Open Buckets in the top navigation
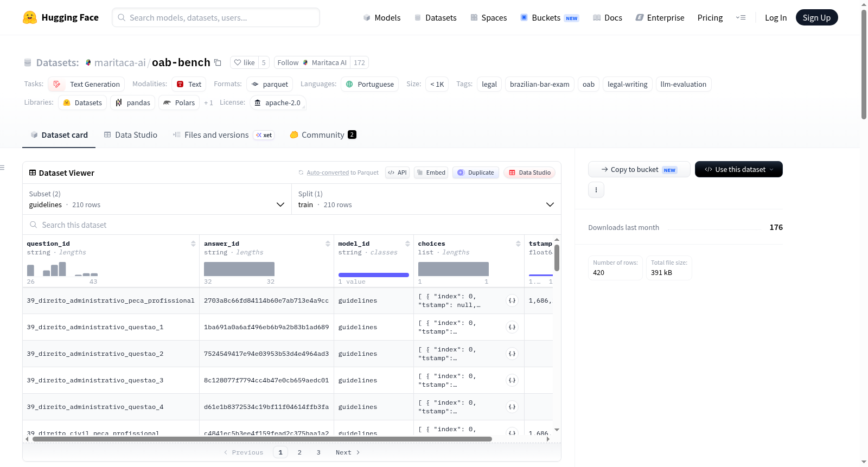The image size is (868, 467). 550,17
